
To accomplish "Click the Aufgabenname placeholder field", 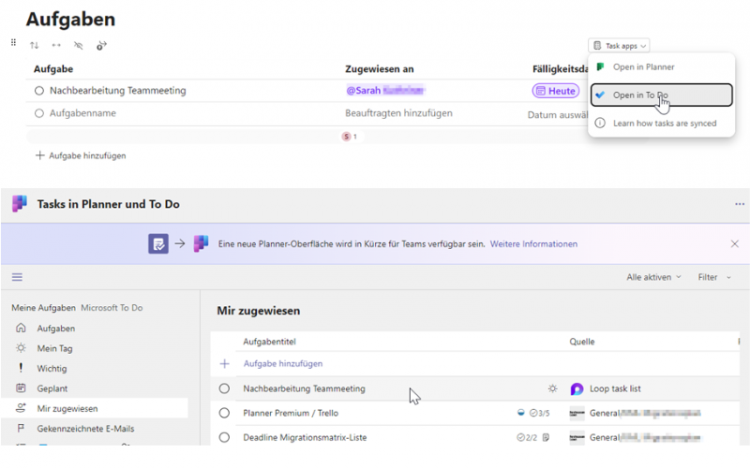I will coord(82,113).
